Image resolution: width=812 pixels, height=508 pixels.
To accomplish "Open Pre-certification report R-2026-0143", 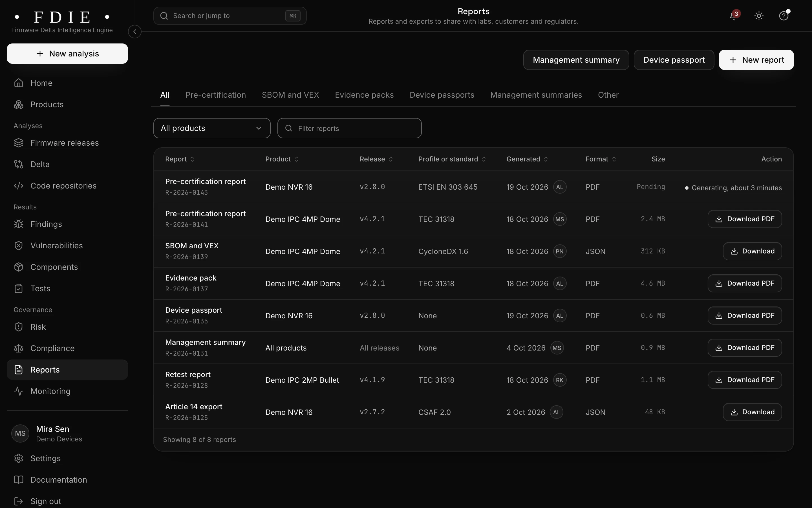I will tap(205, 182).
